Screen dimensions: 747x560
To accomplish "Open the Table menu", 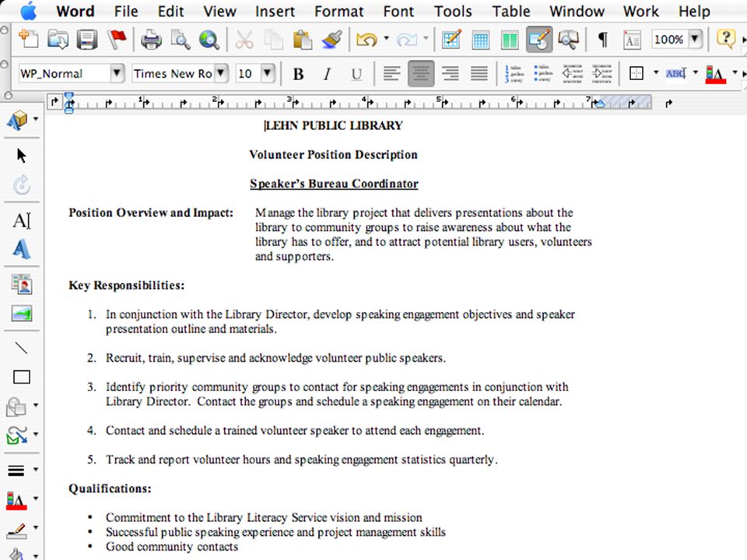I will [x=510, y=11].
